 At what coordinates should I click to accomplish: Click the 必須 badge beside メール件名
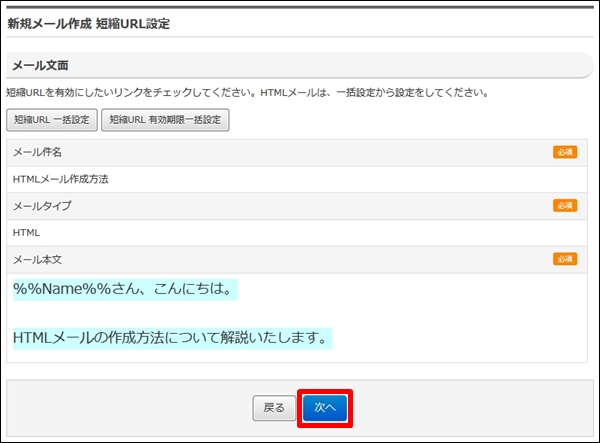tap(565, 152)
